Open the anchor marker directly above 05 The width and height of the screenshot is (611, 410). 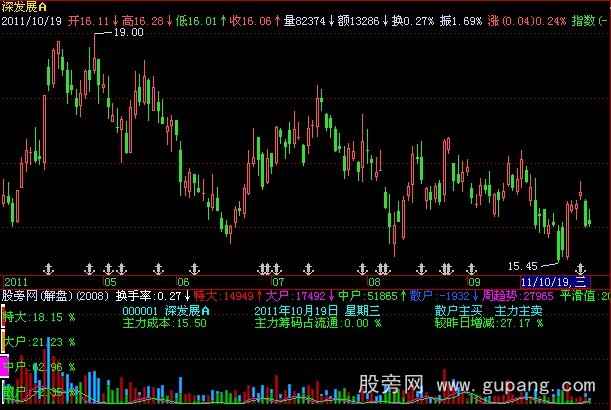(109, 269)
